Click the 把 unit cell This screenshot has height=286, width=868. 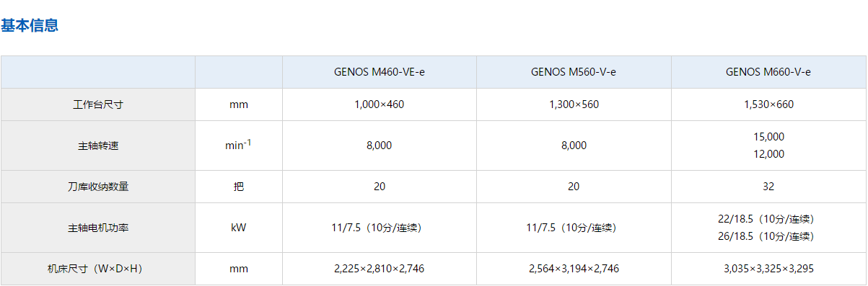click(x=239, y=187)
